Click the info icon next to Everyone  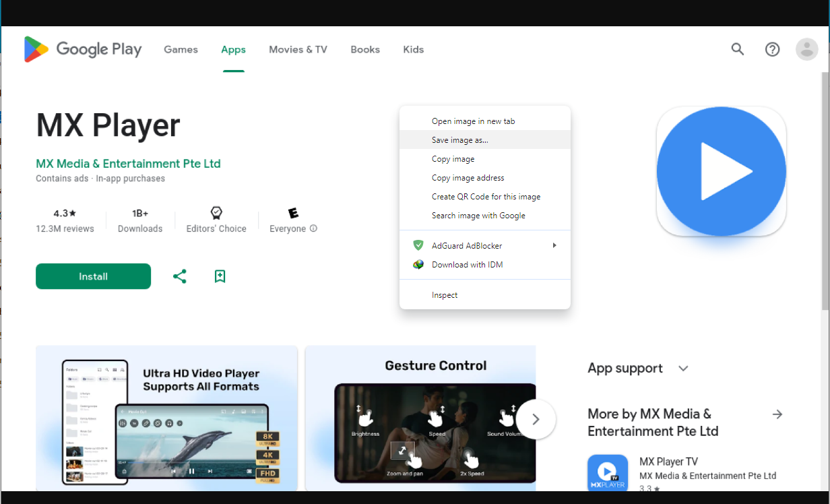(313, 228)
